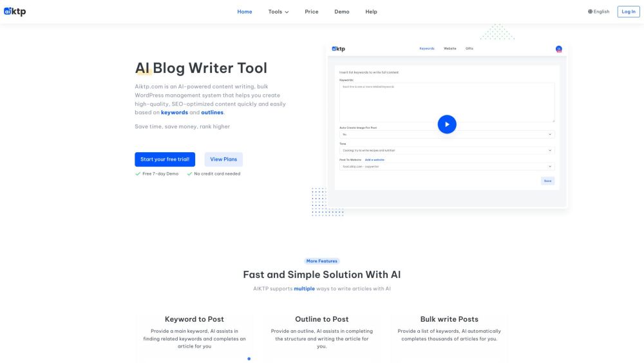Click the More Features badge

tap(322, 261)
